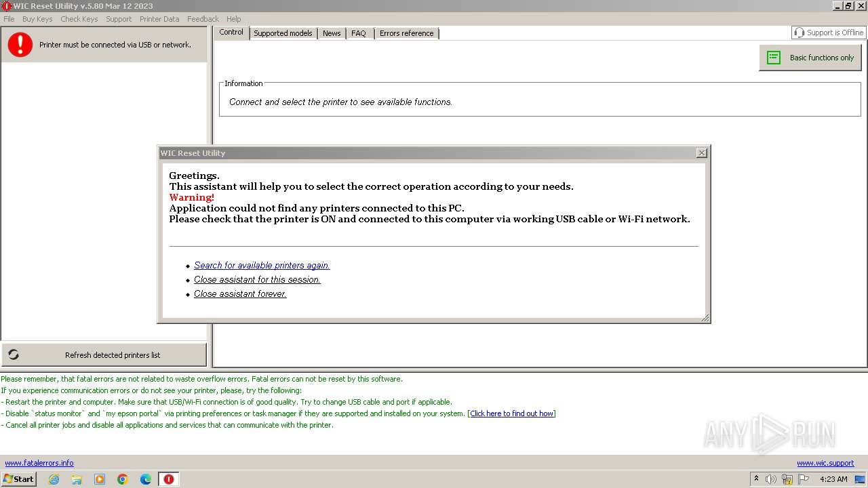Open media player taskbar icon
Viewport: 868px width, 488px height.
pos(100,479)
